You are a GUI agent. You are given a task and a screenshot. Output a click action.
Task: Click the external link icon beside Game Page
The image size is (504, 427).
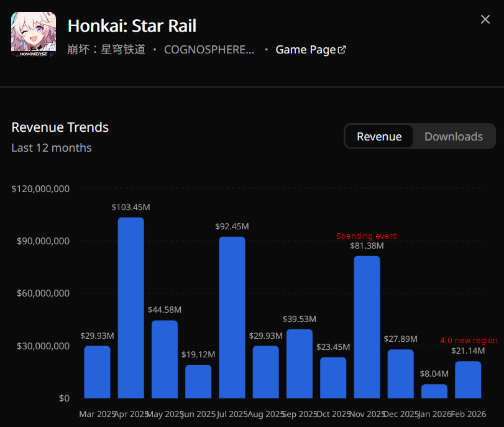click(342, 50)
